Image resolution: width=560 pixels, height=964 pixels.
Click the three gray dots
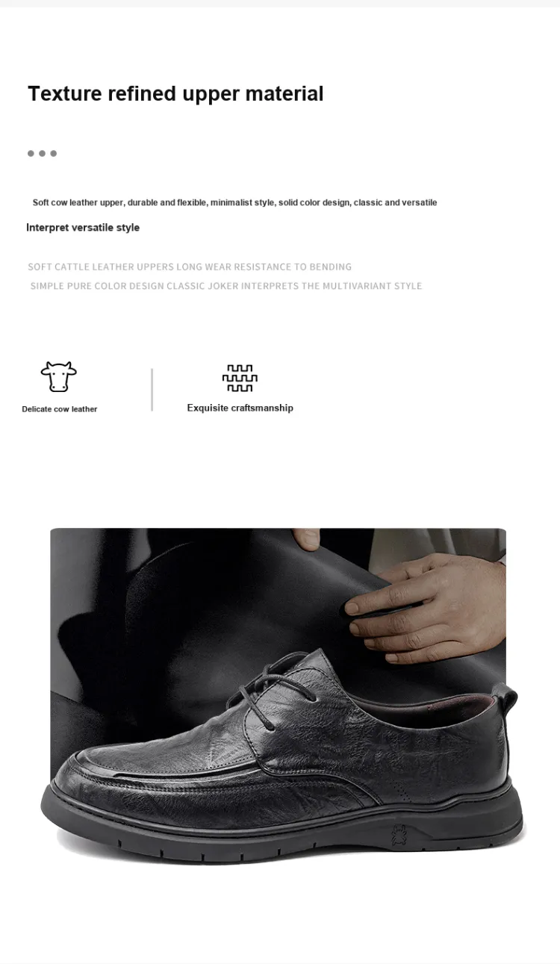pos(42,153)
